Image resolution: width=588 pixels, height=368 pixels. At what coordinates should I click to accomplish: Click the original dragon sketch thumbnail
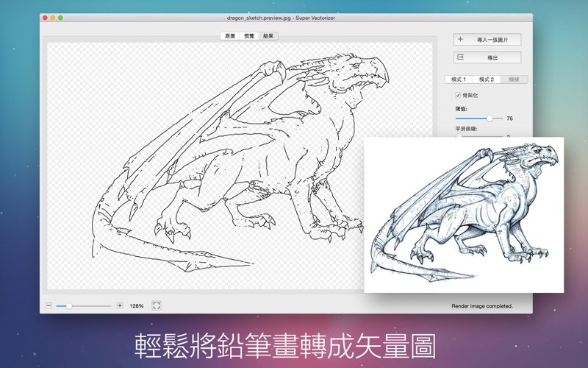[464, 215]
